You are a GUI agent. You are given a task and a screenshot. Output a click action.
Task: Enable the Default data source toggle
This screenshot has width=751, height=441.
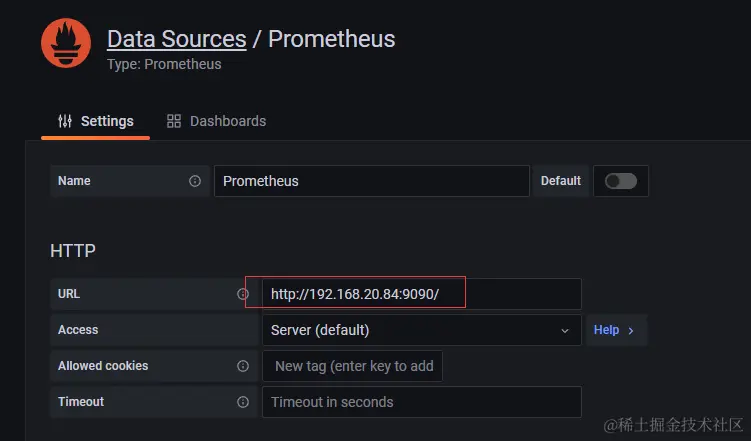[x=621, y=181]
